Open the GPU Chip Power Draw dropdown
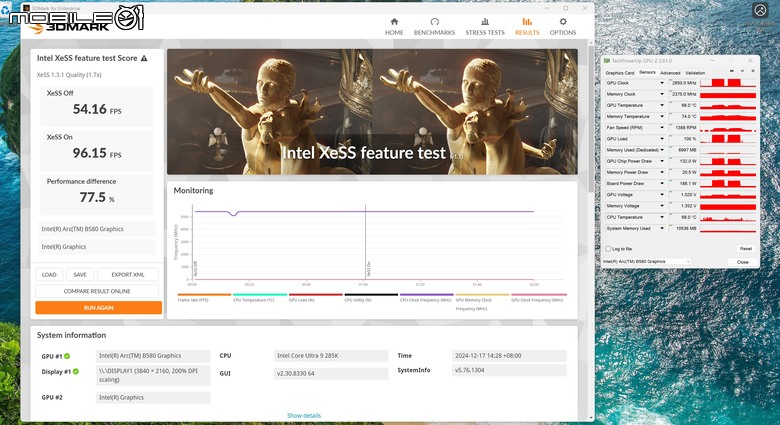Image resolution: width=780 pixels, height=425 pixels. (662, 161)
